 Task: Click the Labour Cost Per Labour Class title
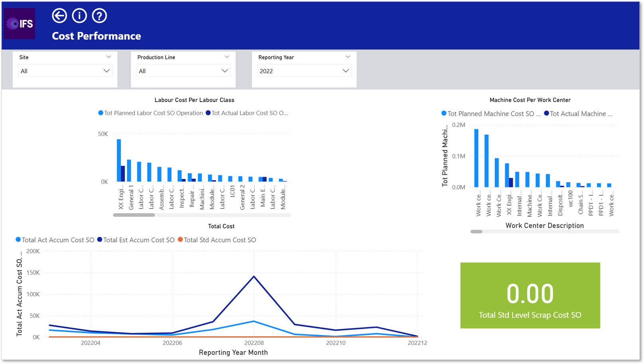pyautogui.click(x=194, y=100)
